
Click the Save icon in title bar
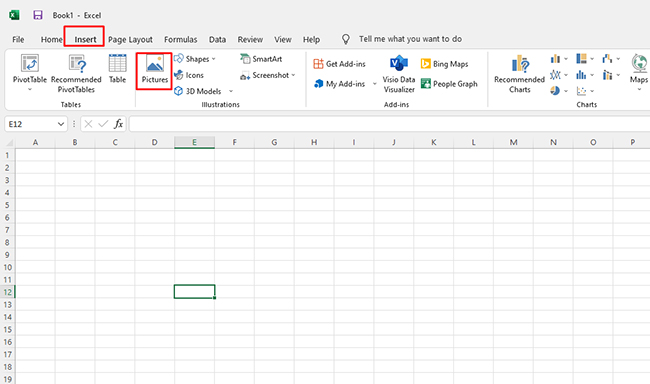[38, 15]
